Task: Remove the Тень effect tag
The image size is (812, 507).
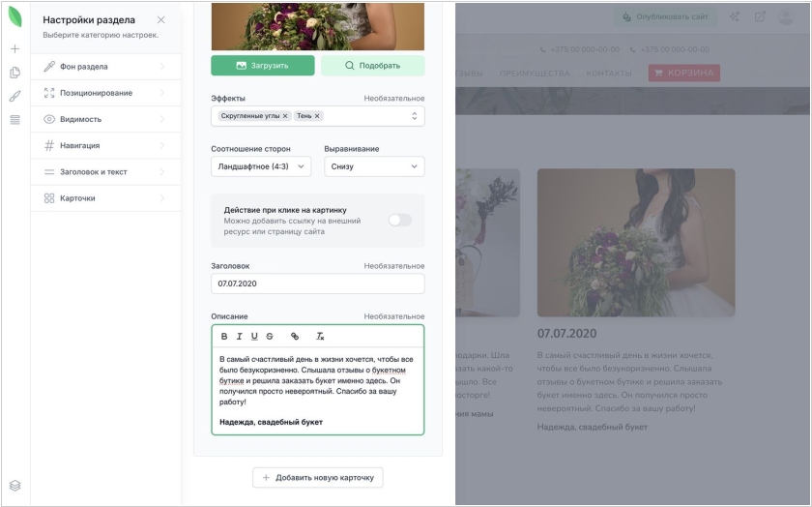Action: (317, 116)
